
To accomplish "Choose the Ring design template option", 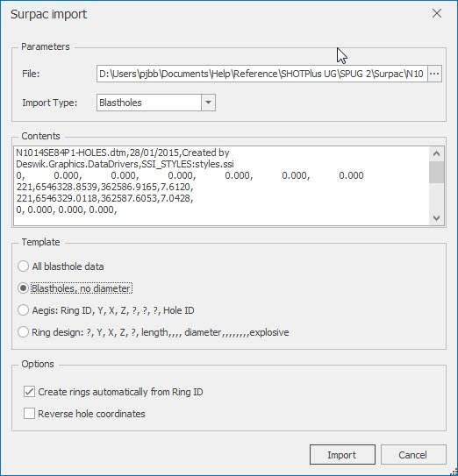I will 154,332.
